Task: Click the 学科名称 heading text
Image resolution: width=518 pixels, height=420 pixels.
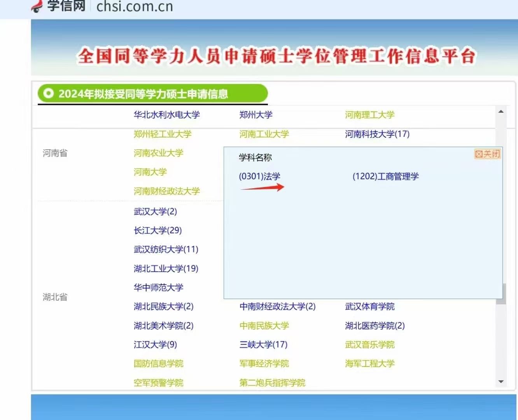Action: (x=255, y=157)
